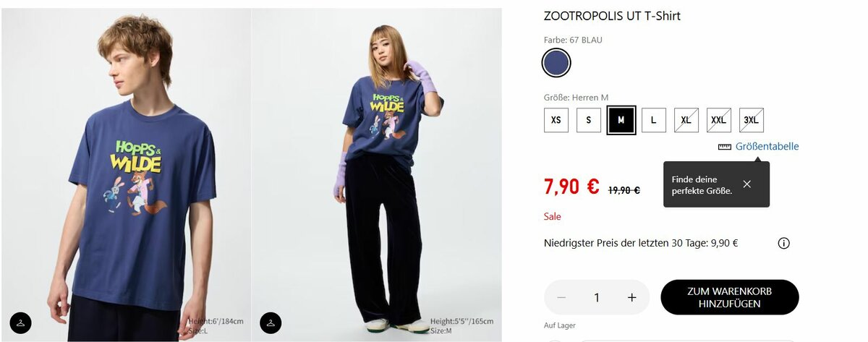This screenshot has width=868, height=342.
Task: Decrease quantity with minus button
Action: (562, 297)
